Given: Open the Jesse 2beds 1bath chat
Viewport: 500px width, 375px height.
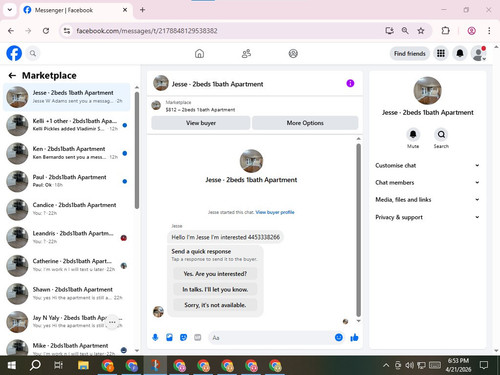Looking at the screenshot, I should [x=66, y=97].
